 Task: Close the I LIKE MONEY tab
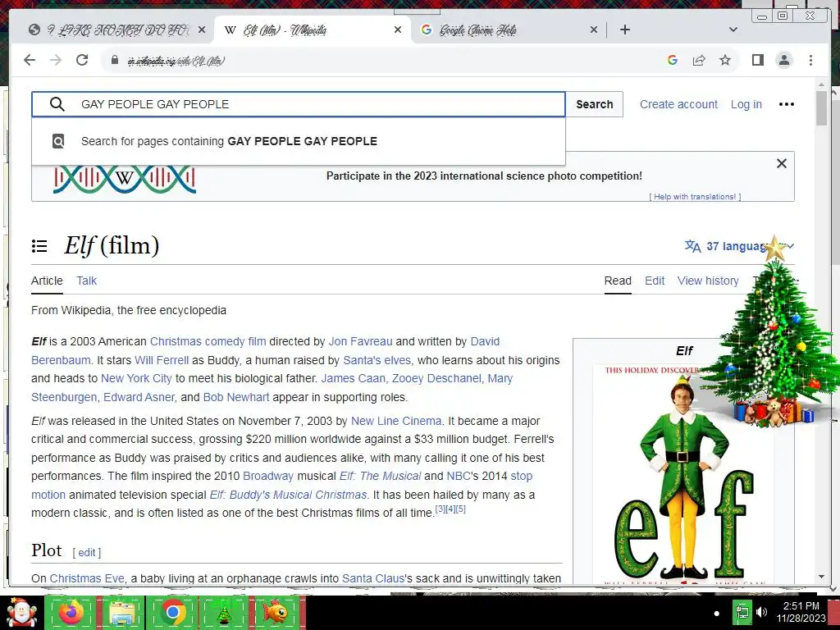point(202,30)
